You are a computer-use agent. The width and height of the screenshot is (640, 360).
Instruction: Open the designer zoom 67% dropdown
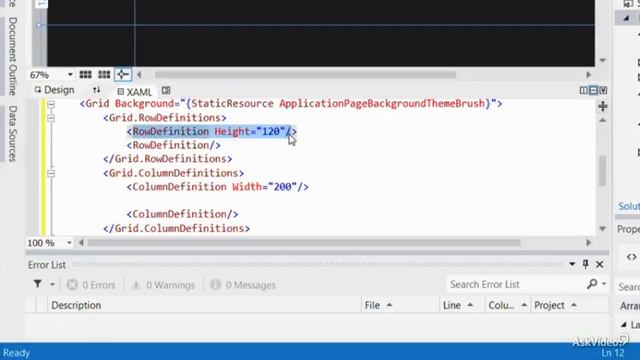70,75
